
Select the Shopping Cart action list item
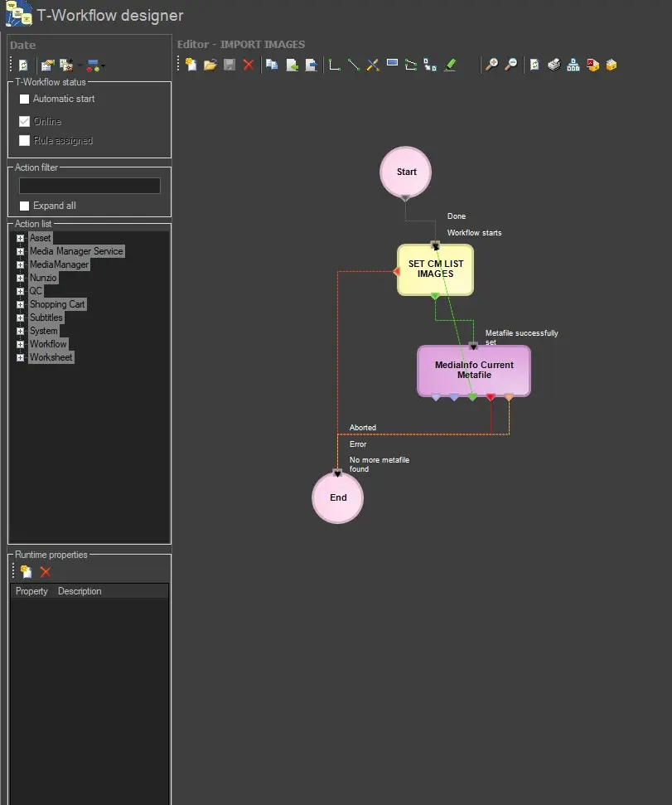pyautogui.click(x=57, y=304)
